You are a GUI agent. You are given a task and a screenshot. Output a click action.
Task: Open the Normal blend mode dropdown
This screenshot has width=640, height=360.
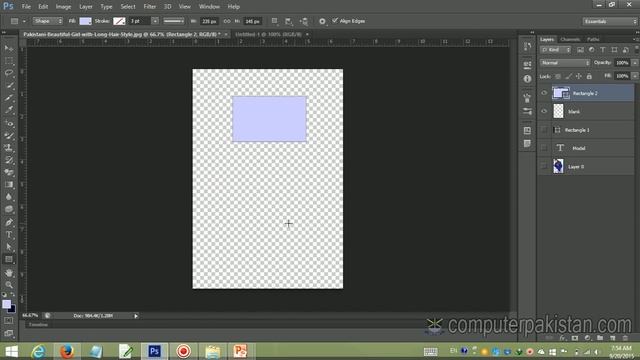point(565,63)
